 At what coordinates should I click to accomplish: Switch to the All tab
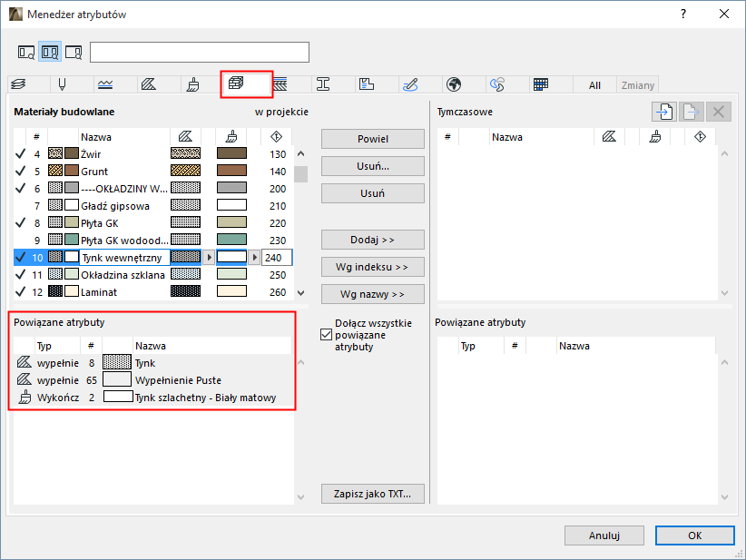click(594, 85)
